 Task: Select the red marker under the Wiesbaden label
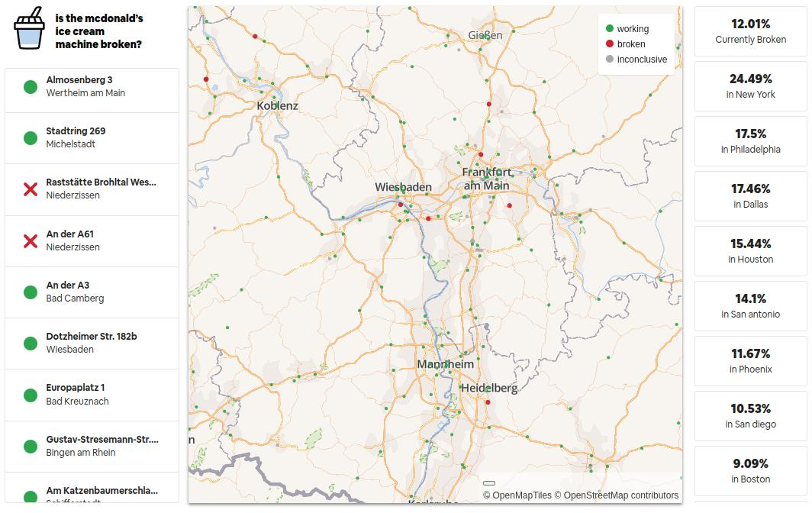tap(401, 205)
